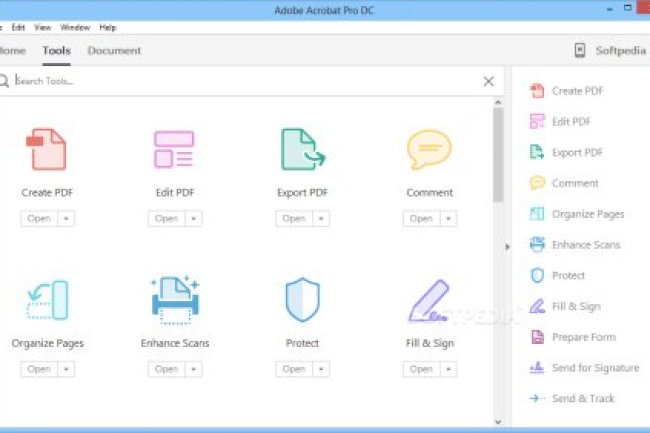
Task: Click the Protect shield large icon
Action: coord(303,300)
